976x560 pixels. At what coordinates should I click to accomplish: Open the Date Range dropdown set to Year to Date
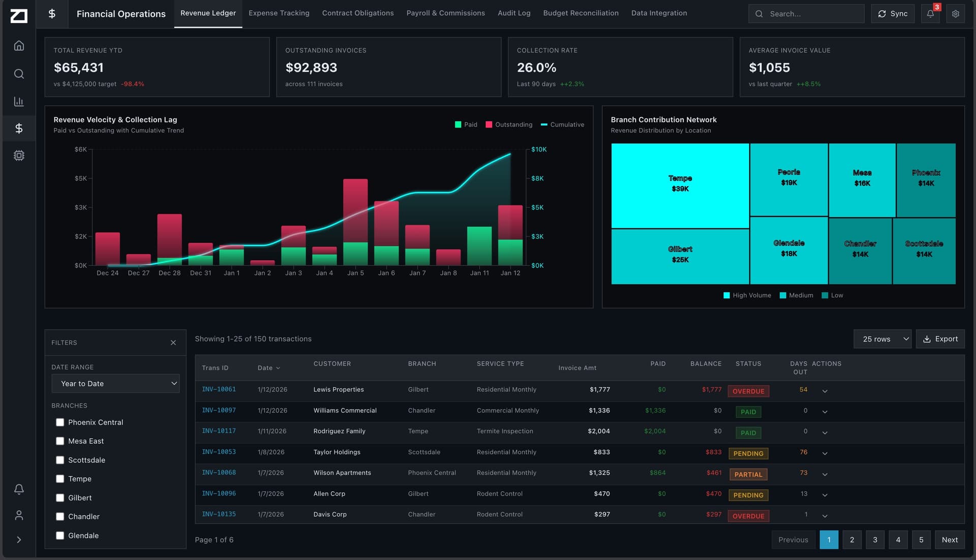pyautogui.click(x=115, y=383)
